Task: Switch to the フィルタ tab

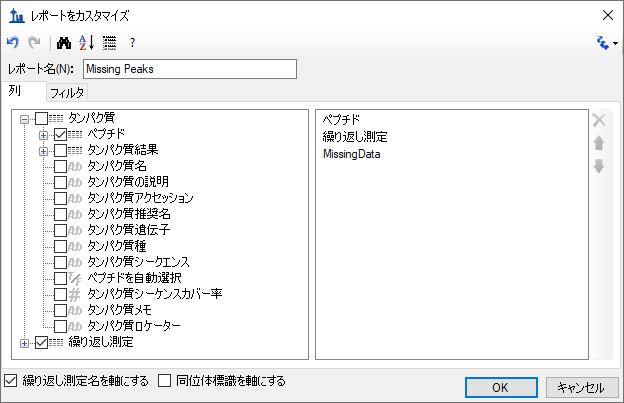Action: coord(67,93)
